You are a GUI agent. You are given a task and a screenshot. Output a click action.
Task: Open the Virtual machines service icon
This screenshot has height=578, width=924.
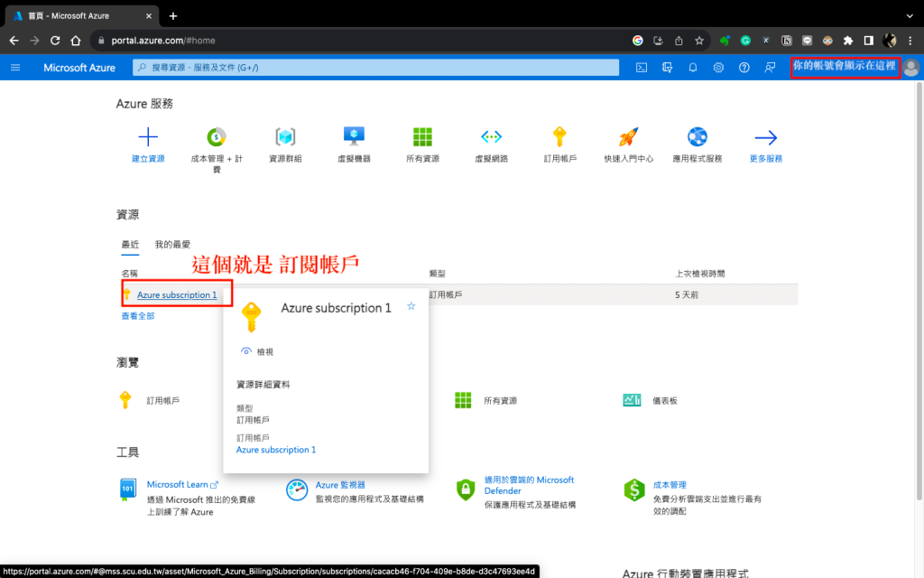point(354,137)
